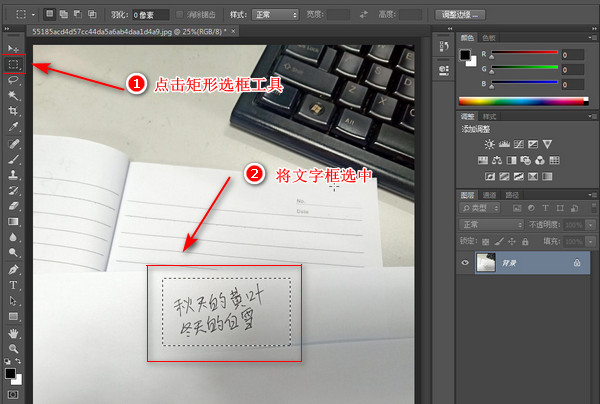Switch to the 路径 paths tab

512,195
